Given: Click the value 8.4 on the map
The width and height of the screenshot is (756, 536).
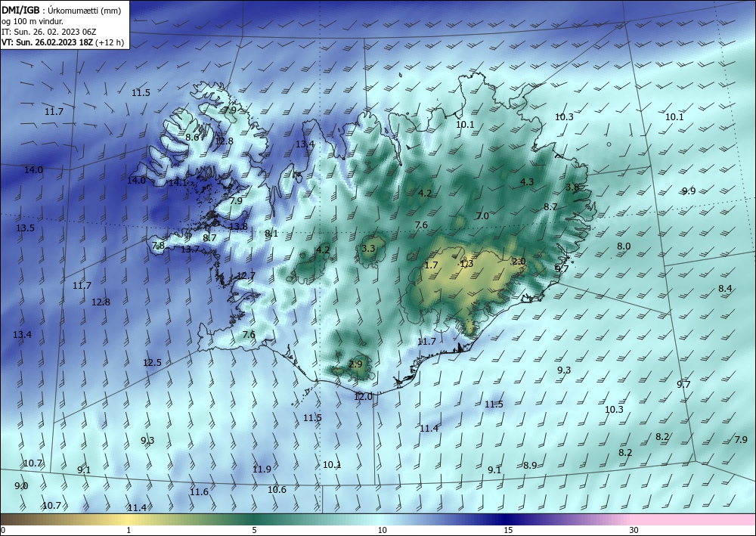Looking at the screenshot, I should click(725, 289).
